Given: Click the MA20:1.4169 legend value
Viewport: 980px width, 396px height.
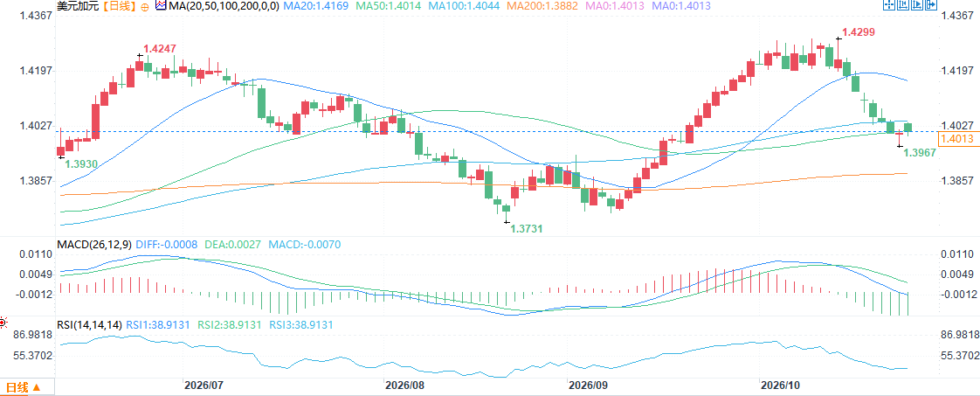Looking at the screenshot, I should click(x=315, y=6).
